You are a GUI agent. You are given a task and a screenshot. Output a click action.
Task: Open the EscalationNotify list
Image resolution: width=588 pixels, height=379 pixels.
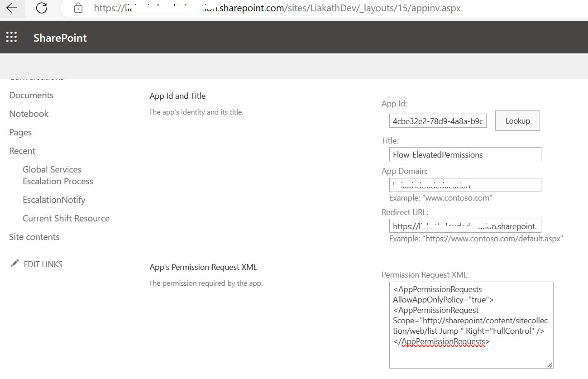pos(54,200)
